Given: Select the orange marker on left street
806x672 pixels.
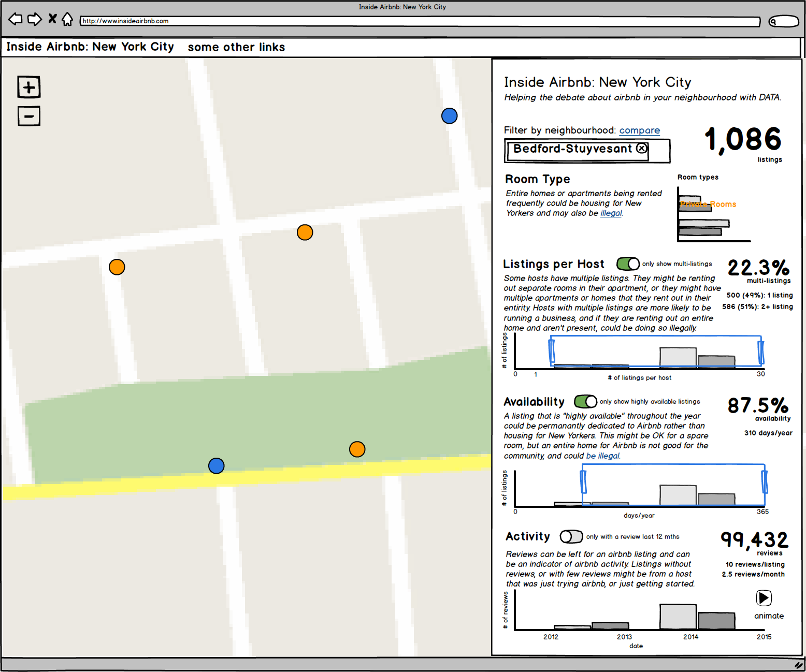Looking at the screenshot, I should [117, 267].
